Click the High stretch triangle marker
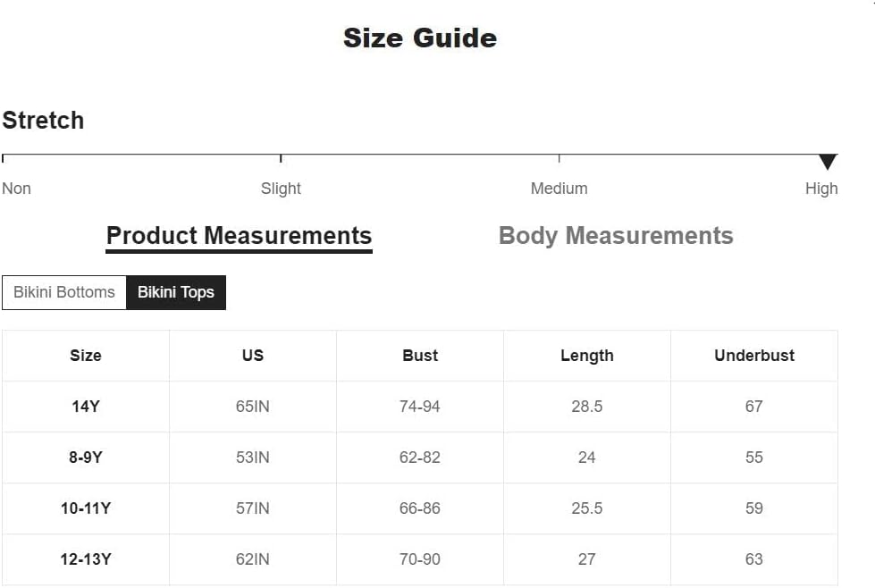The image size is (875, 588). (828, 162)
